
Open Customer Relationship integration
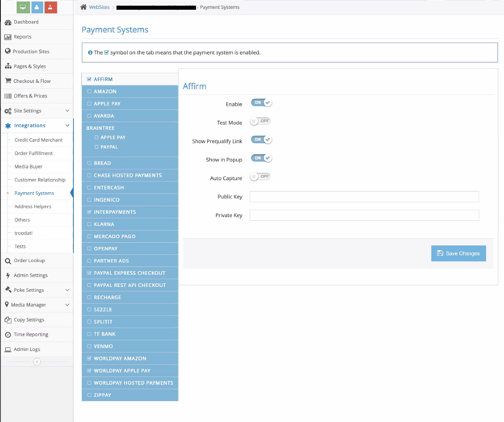tap(40, 180)
